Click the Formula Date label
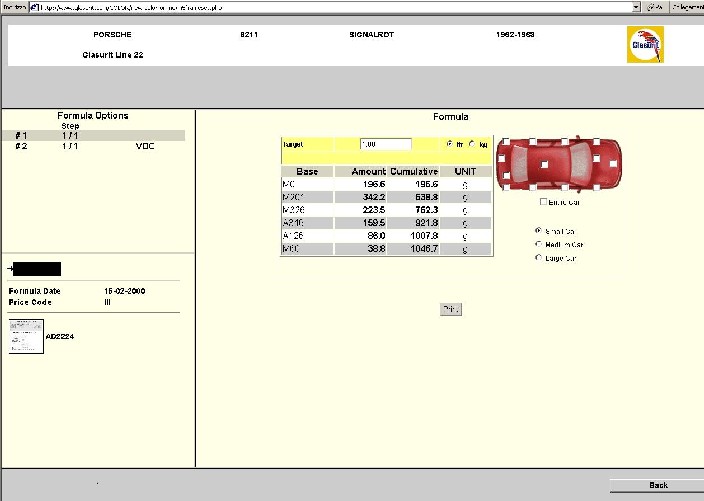 click(x=35, y=291)
